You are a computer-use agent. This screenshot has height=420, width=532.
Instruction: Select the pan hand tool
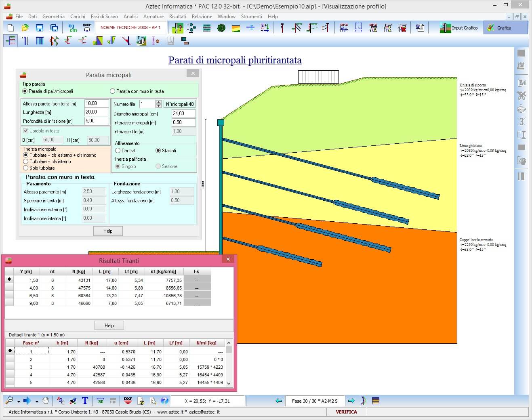coord(46,401)
